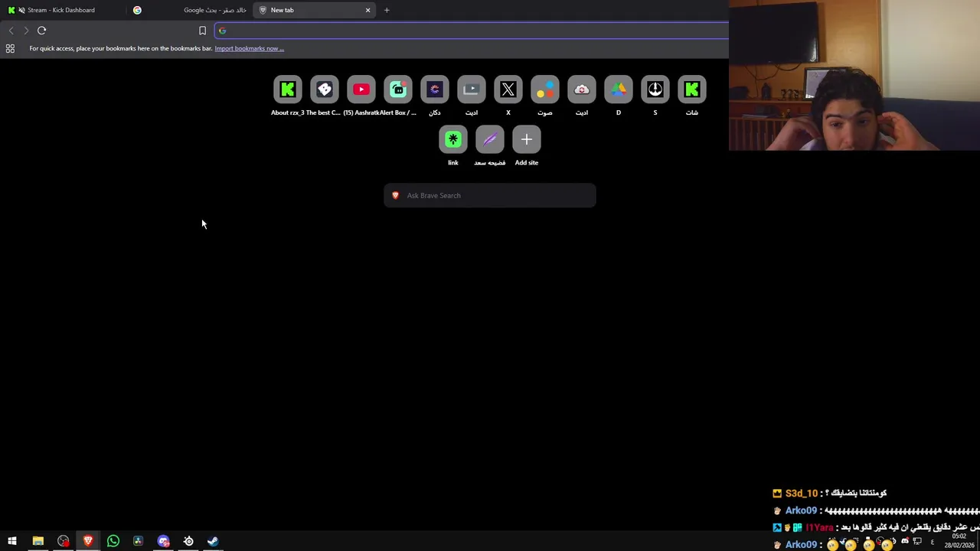Open Discord from the taskbar
The width and height of the screenshot is (980, 551).
point(163,541)
